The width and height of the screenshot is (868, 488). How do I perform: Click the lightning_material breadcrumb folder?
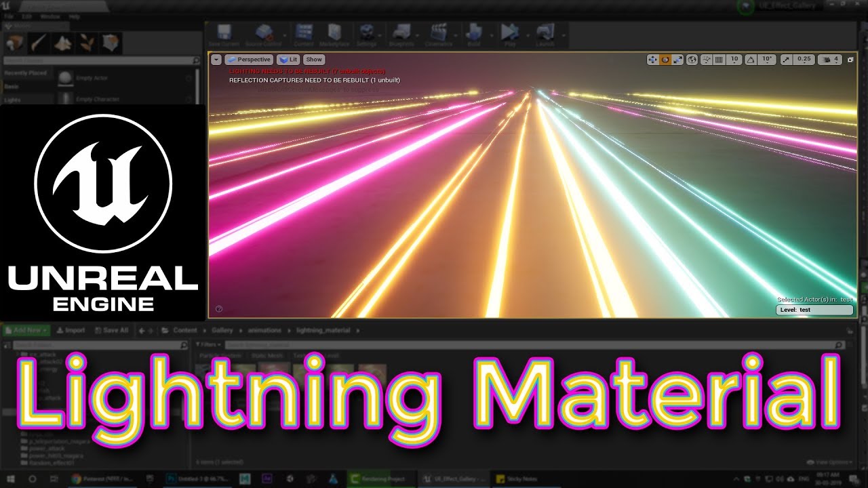(323, 331)
